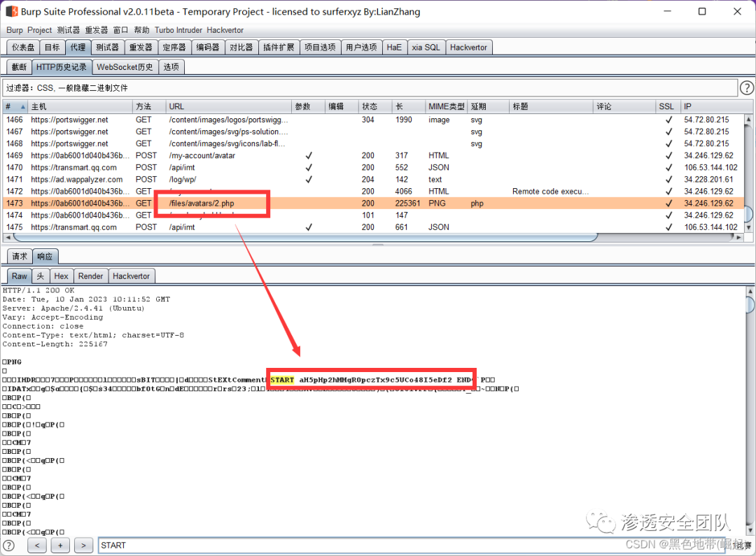
Task: Switch to the 测试器 tab
Action: pyautogui.click(x=107, y=48)
